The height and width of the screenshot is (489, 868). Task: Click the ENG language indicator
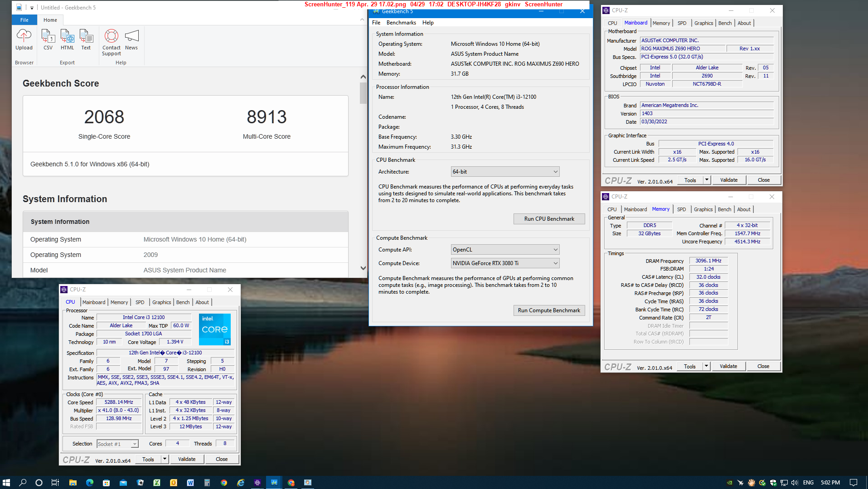808,483
